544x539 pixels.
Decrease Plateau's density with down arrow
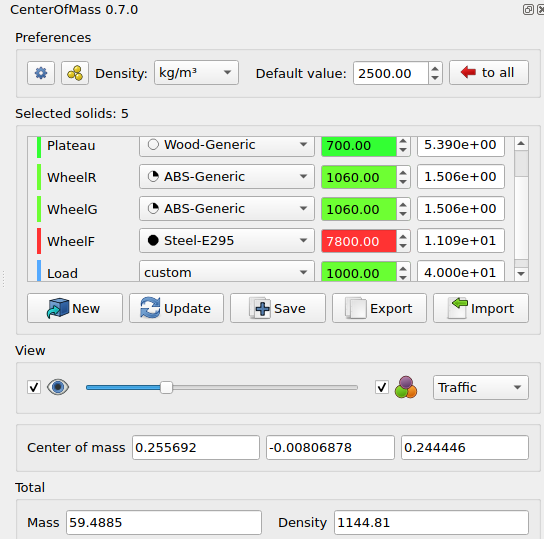403,150
